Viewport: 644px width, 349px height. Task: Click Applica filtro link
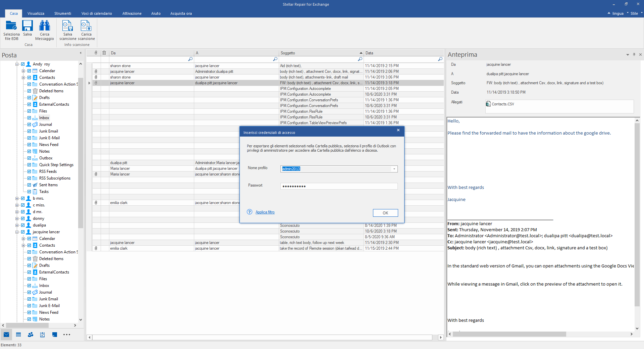click(x=265, y=212)
